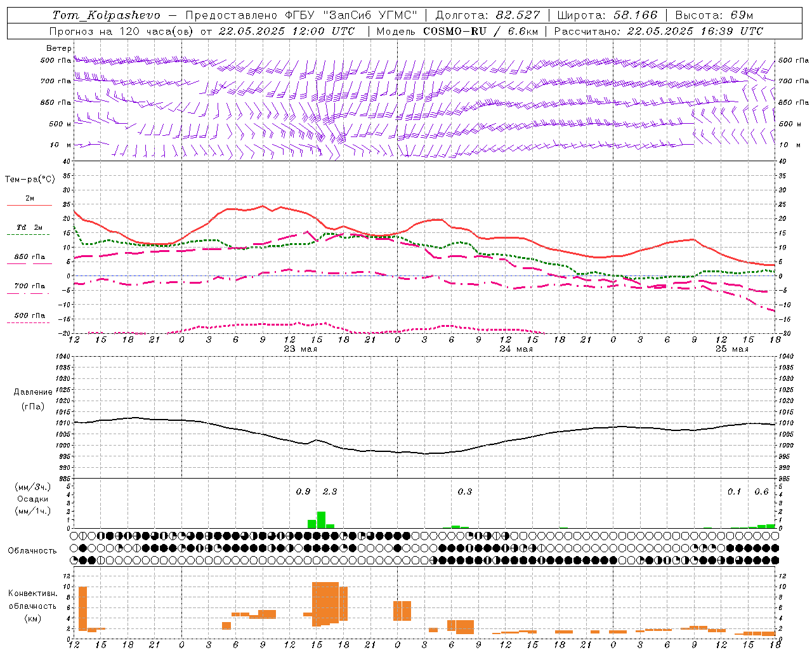This screenshot has height=650, width=812.
Task: Click the 850 гПа temperature legend entry
Action: coord(30,257)
